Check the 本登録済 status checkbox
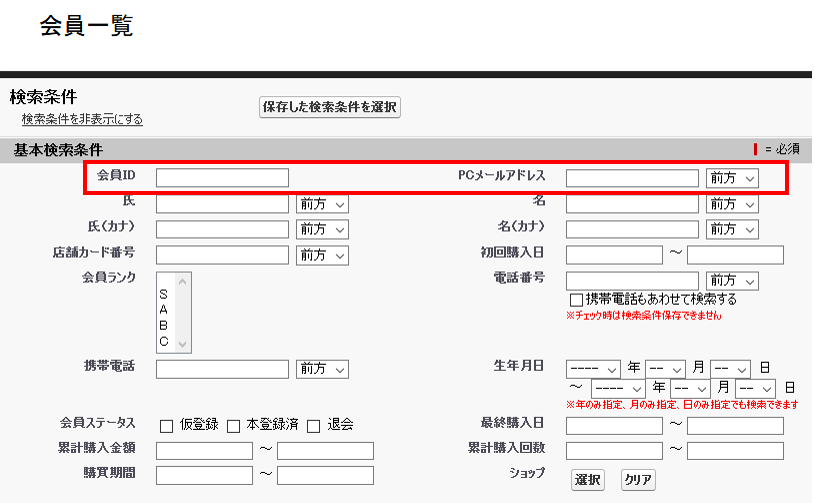 coord(233,425)
